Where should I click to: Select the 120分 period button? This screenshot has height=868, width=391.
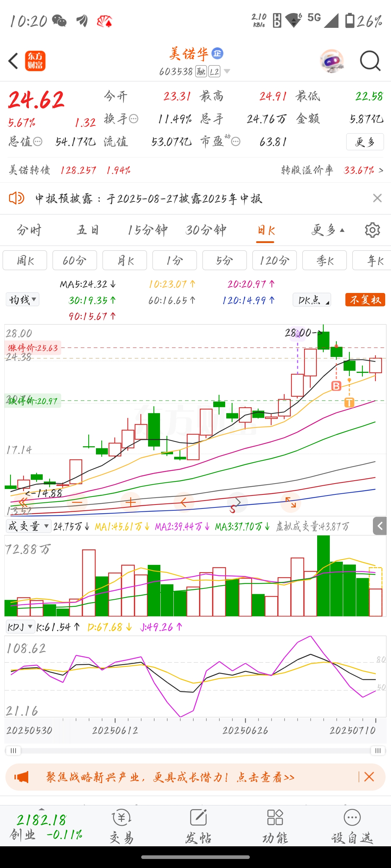[274, 260]
